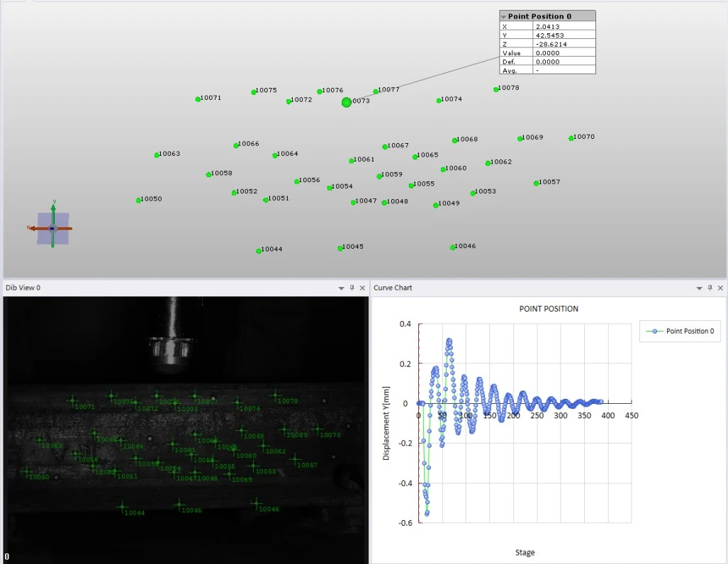The height and width of the screenshot is (564, 728).
Task: Select point 10045 in the 3D view
Action: tap(340, 248)
